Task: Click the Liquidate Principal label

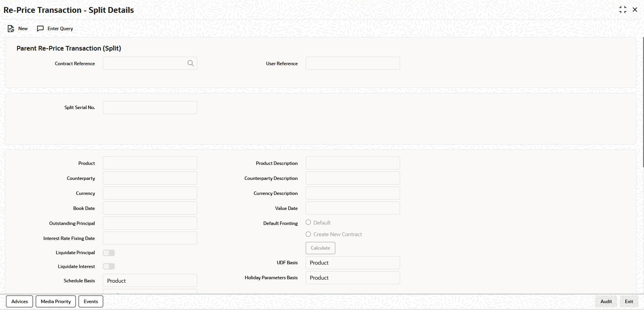Action: click(x=75, y=253)
